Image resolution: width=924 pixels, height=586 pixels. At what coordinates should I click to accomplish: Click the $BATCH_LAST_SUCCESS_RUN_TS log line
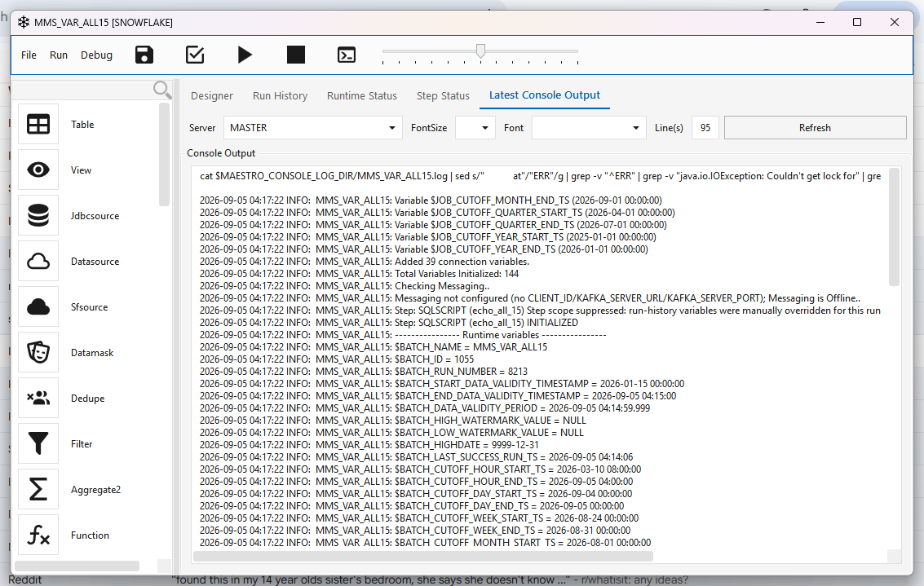click(x=416, y=457)
